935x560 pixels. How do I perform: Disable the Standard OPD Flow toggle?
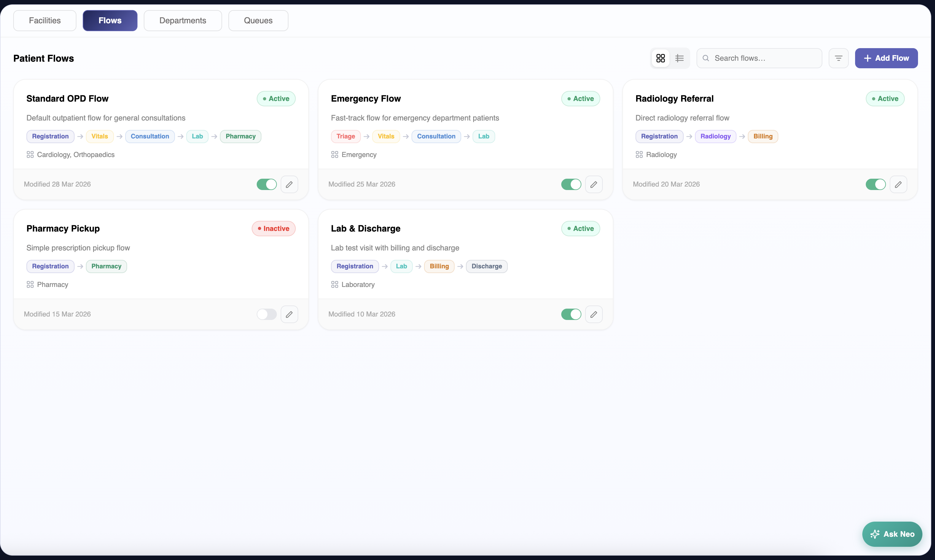point(266,185)
